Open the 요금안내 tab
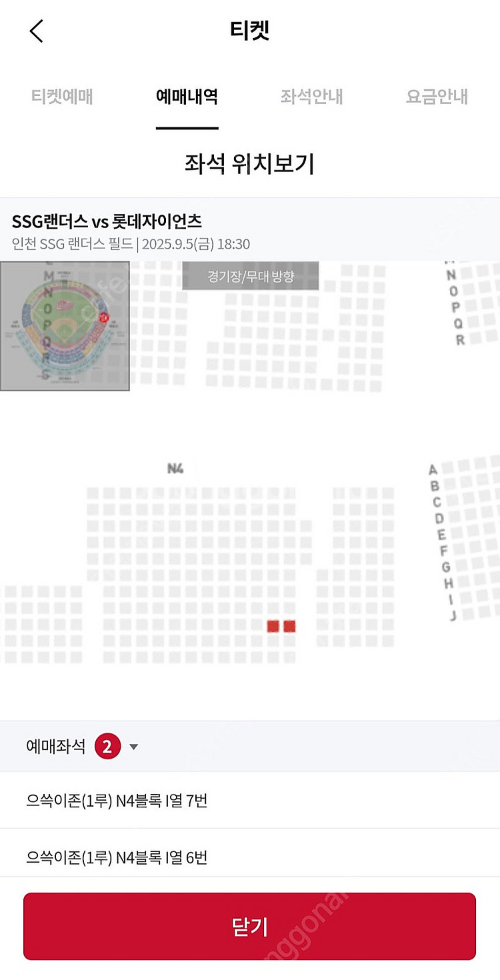The image size is (500, 980). point(437,97)
